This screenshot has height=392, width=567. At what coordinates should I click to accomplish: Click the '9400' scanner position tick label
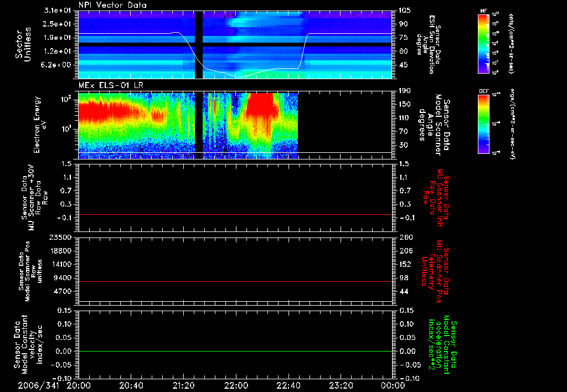pos(62,278)
